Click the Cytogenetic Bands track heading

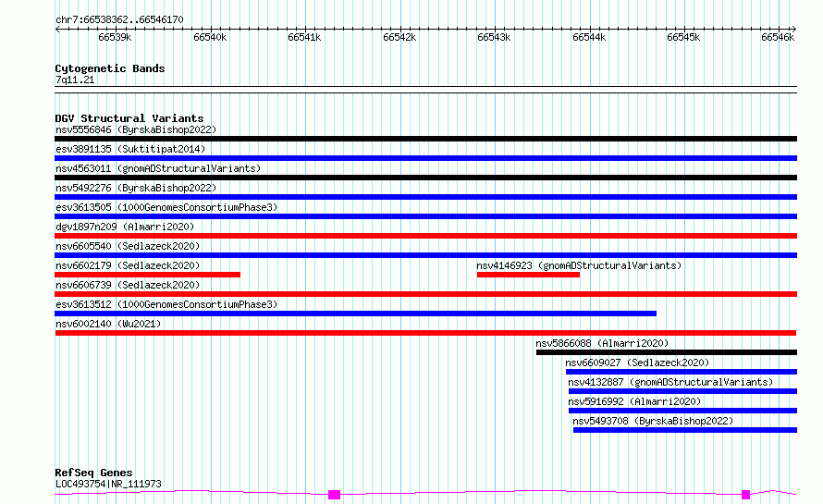(110, 68)
